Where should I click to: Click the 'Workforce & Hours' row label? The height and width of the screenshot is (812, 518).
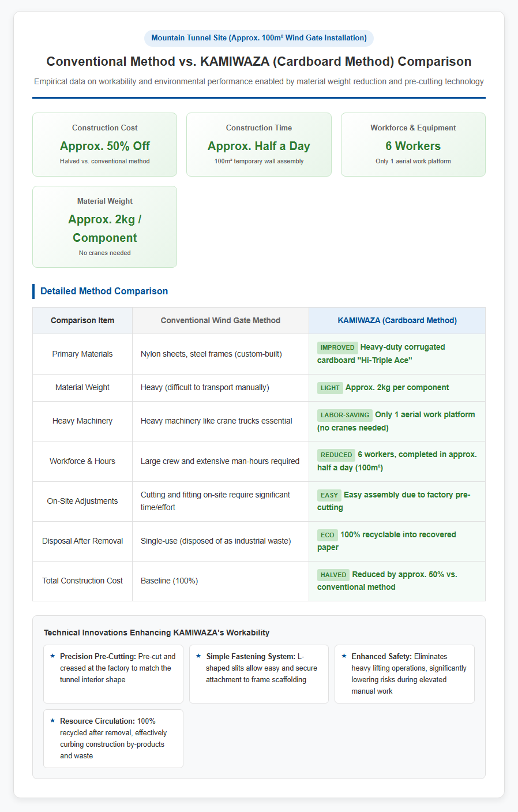82,461
